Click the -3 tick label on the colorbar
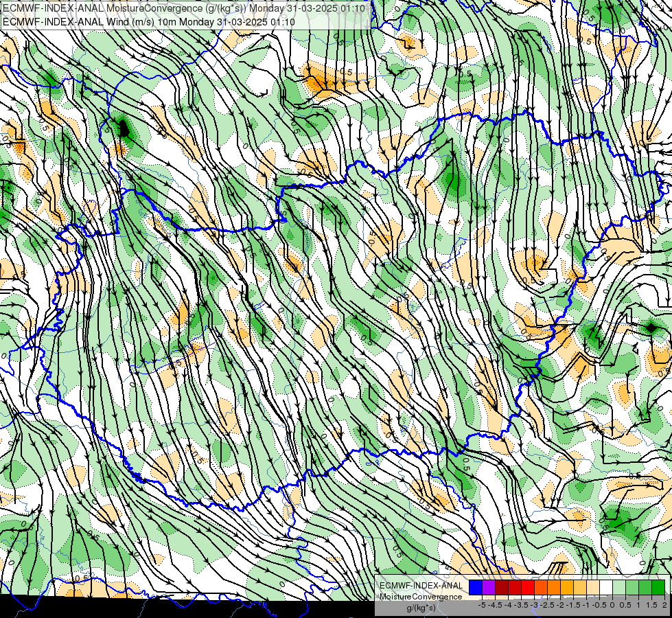Image resolution: width=672 pixels, height=618 pixels. [x=534, y=605]
